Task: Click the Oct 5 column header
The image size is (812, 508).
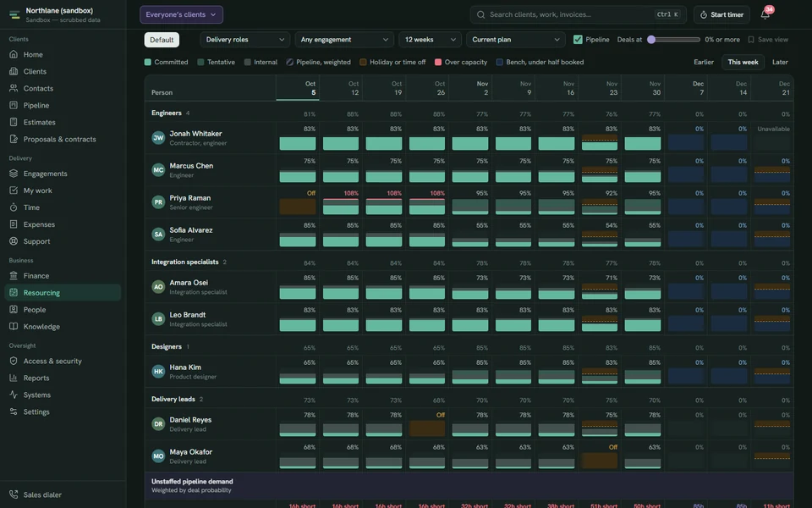Action: click(297, 87)
